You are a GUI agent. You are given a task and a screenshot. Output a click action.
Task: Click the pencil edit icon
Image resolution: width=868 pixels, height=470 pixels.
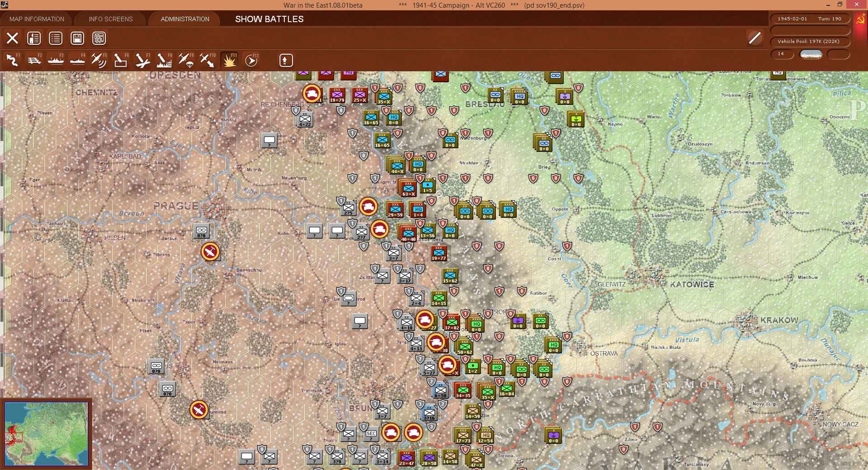[x=755, y=38]
